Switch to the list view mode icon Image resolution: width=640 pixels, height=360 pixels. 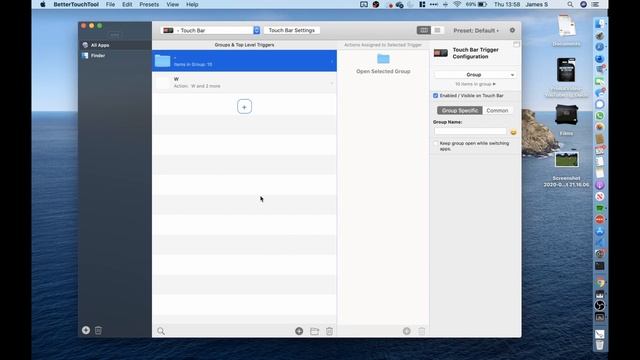tap(438, 30)
